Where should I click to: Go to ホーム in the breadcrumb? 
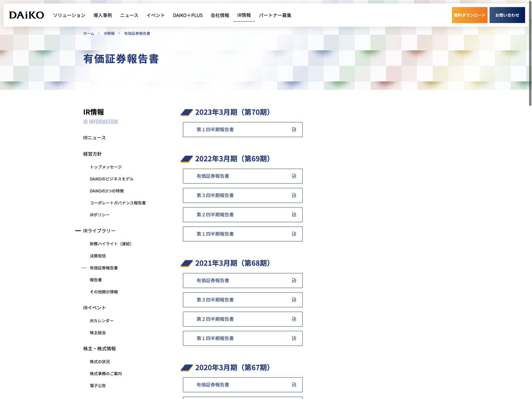point(88,34)
